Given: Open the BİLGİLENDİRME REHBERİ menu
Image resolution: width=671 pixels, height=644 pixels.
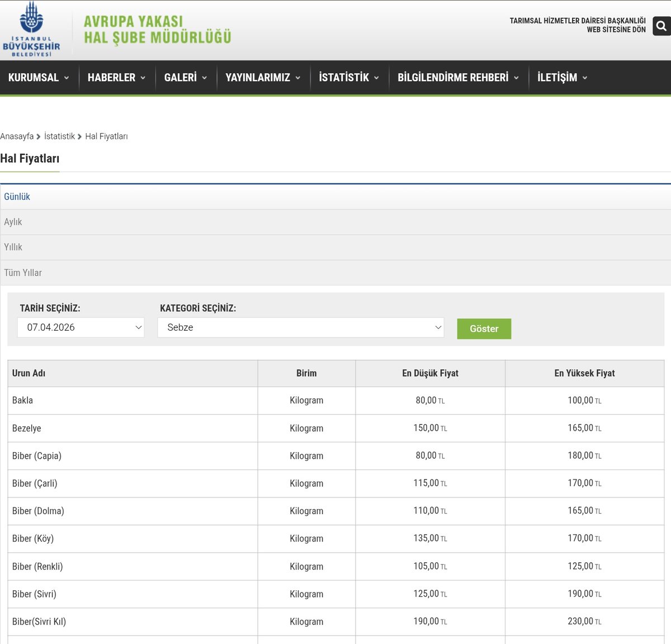Looking at the screenshot, I should click(x=459, y=78).
